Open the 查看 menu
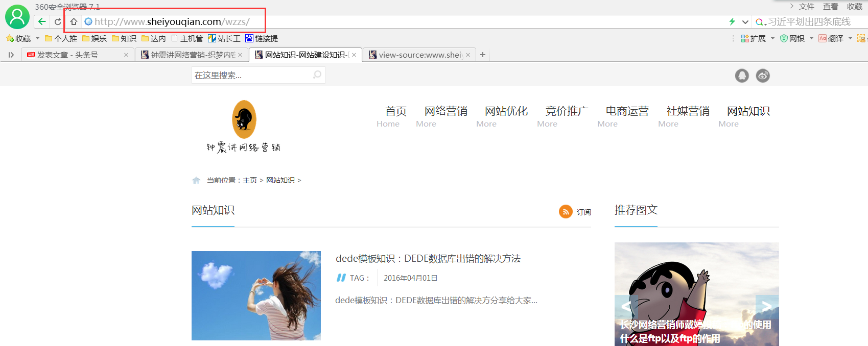 click(831, 6)
